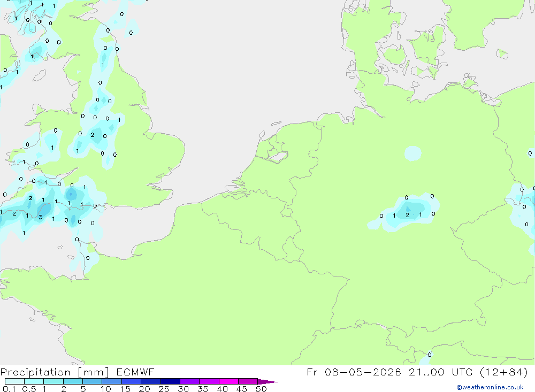535x392 pixels.
Task: Pick the 20–25 mm dark blue legend swatch
Action: [x=151, y=381]
